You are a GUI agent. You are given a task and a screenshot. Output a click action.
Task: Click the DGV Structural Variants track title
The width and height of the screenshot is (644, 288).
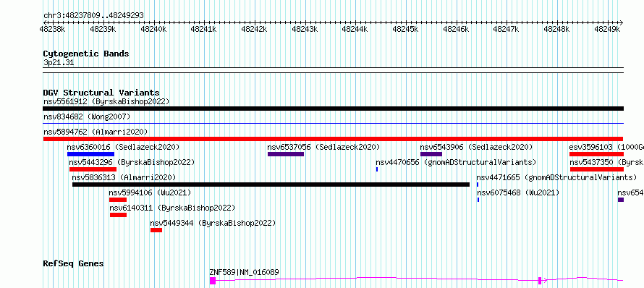pyautogui.click(x=101, y=93)
